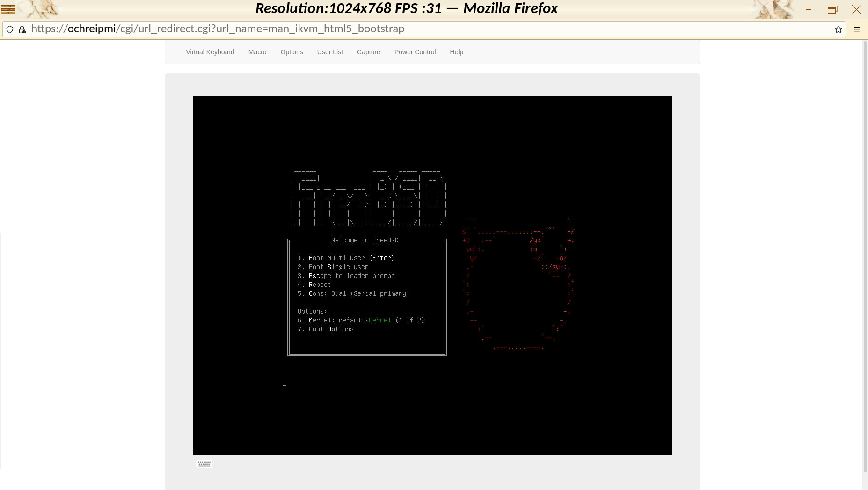Click the 'Boot Options' console entry
The width and height of the screenshot is (868, 490).
326,329
